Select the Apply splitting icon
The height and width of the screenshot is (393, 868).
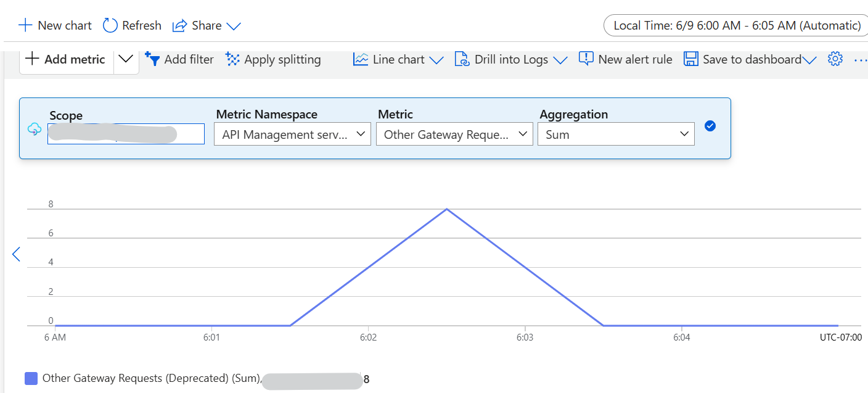click(x=232, y=59)
